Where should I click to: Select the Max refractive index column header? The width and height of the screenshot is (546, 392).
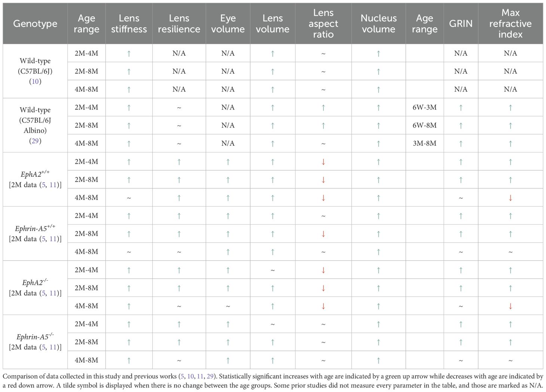coord(510,24)
